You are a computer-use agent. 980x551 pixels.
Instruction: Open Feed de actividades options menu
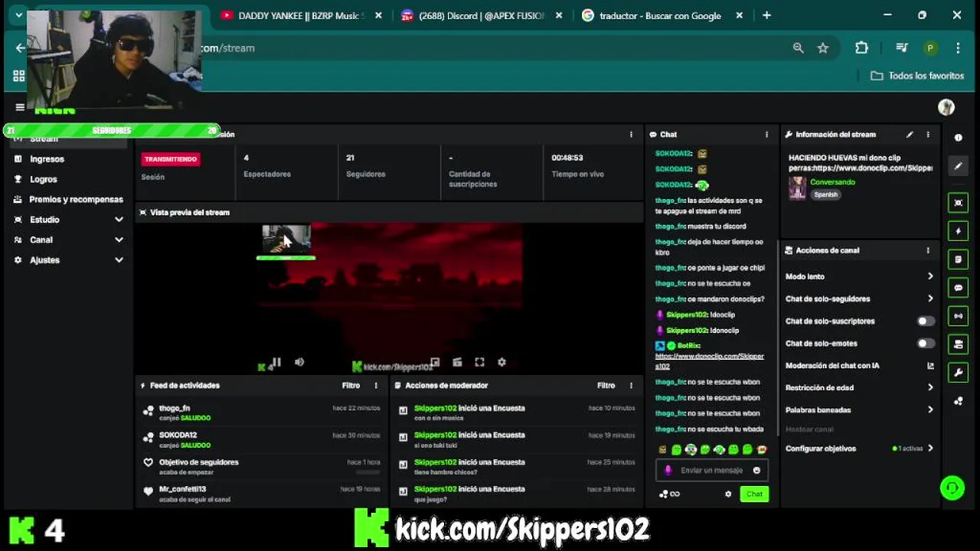376,386
